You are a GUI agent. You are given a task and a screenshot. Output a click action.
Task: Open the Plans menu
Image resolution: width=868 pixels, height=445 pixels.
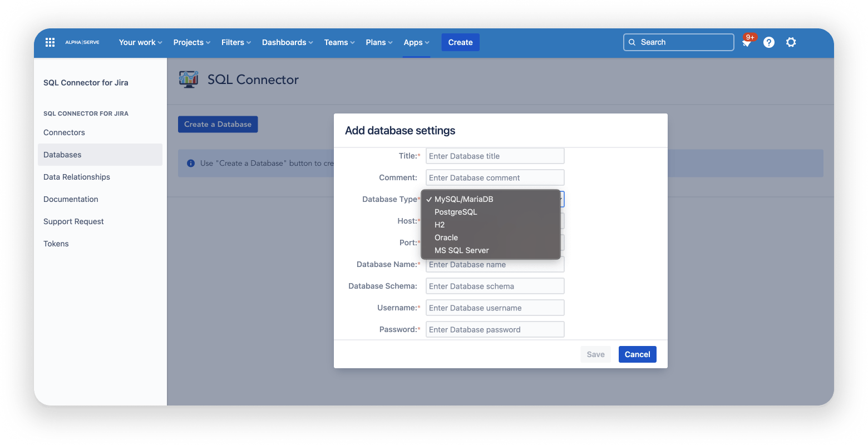(x=378, y=42)
